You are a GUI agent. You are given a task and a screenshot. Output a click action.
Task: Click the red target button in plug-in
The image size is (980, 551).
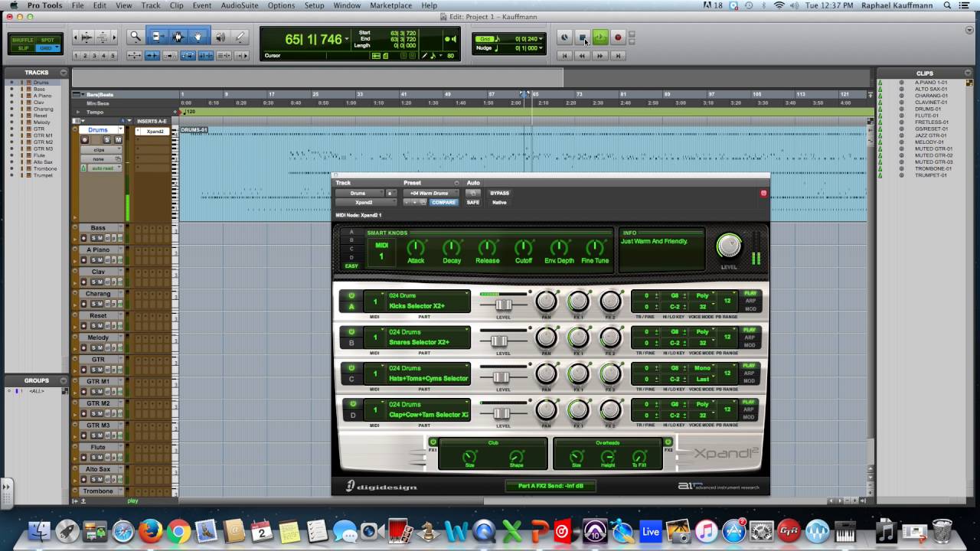[763, 193]
